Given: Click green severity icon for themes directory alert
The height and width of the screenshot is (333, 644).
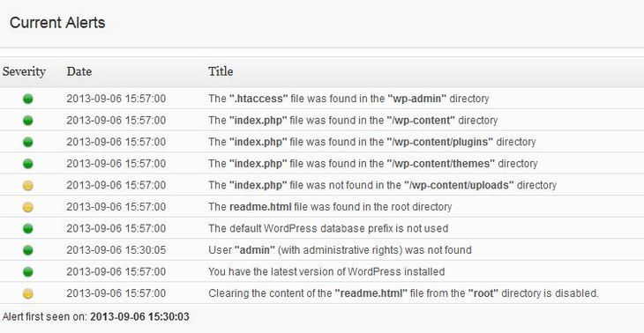Looking at the screenshot, I should click(28, 164).
